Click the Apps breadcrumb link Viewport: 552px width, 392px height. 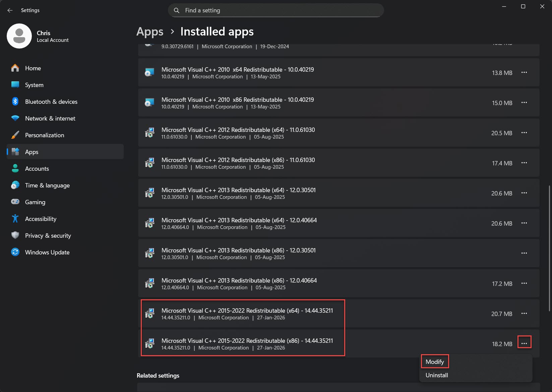point(150,31)
